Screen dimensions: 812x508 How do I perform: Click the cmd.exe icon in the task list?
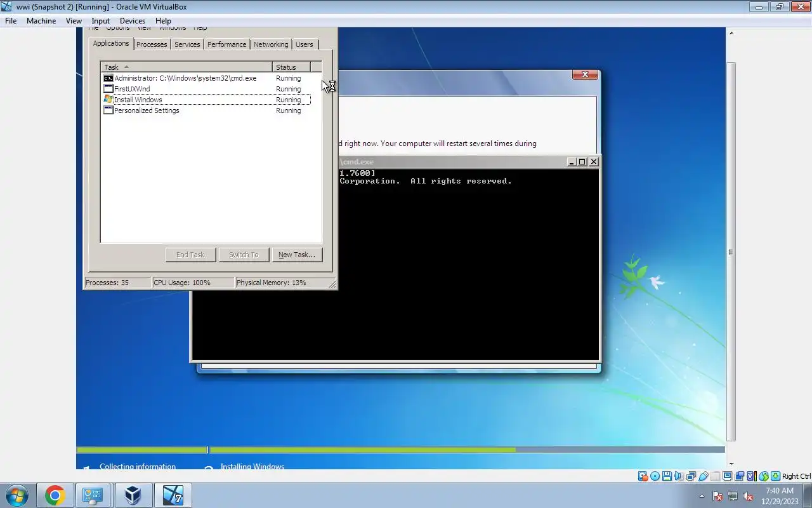(108, 78)
